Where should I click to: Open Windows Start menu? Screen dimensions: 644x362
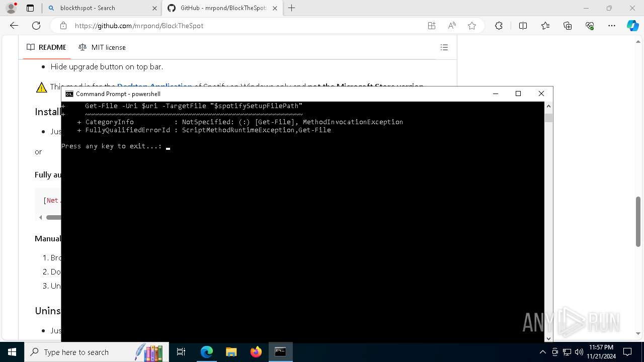tap(12, 352)
